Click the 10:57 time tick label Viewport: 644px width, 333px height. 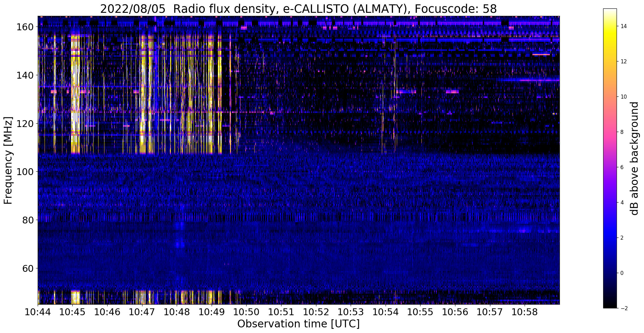click(x=490, y=312)
